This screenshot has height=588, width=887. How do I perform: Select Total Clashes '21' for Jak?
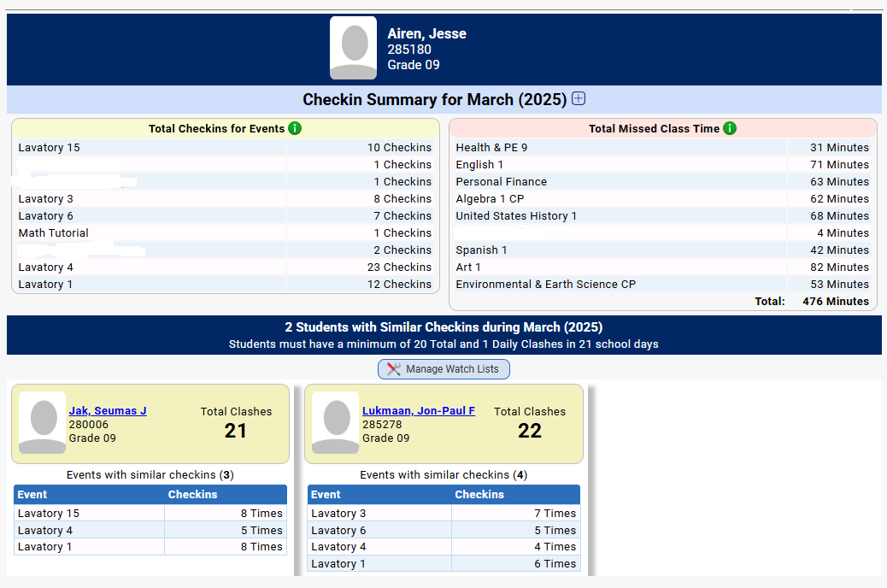pos(235,432)
